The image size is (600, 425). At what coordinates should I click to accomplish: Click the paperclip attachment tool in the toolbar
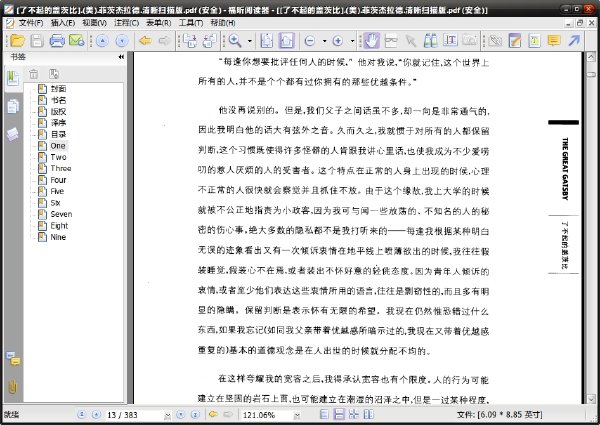pyautogui.click(x=495, y=40)
